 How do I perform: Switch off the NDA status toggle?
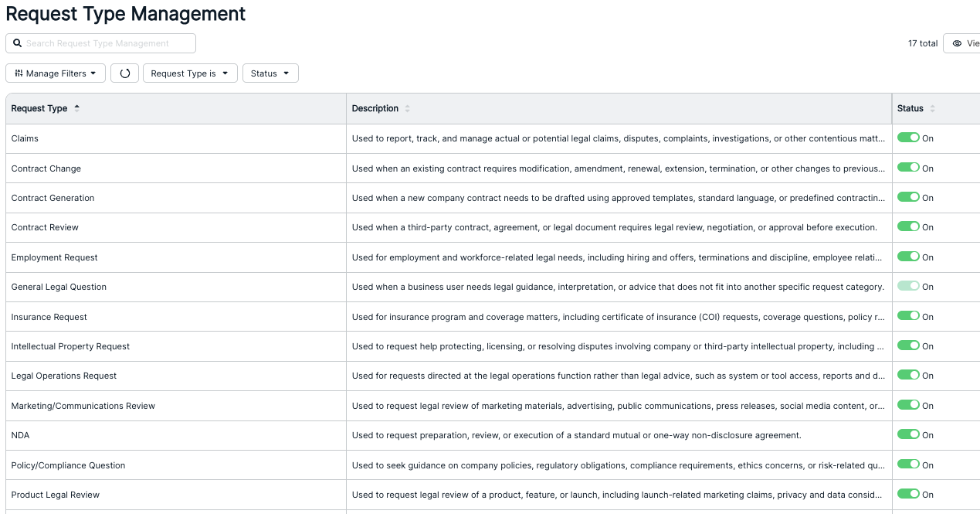pyautogui.click(x=908, y=434)
